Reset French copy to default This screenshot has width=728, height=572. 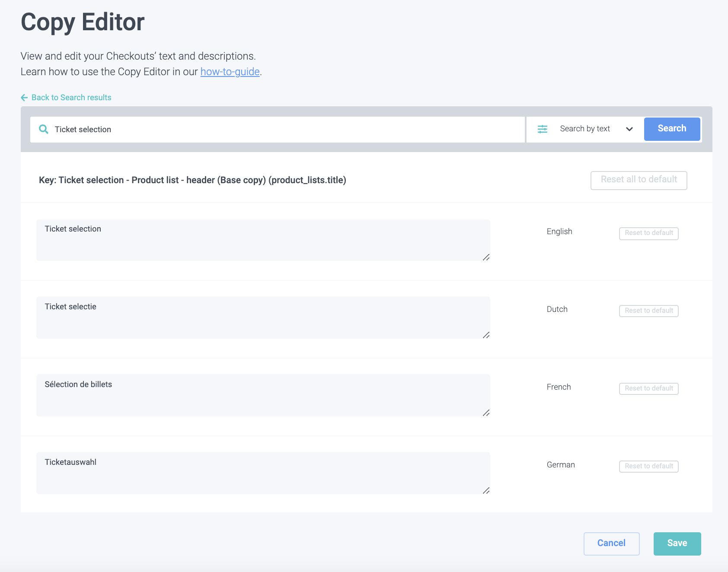pyautogui.click(x=648, y=388)
